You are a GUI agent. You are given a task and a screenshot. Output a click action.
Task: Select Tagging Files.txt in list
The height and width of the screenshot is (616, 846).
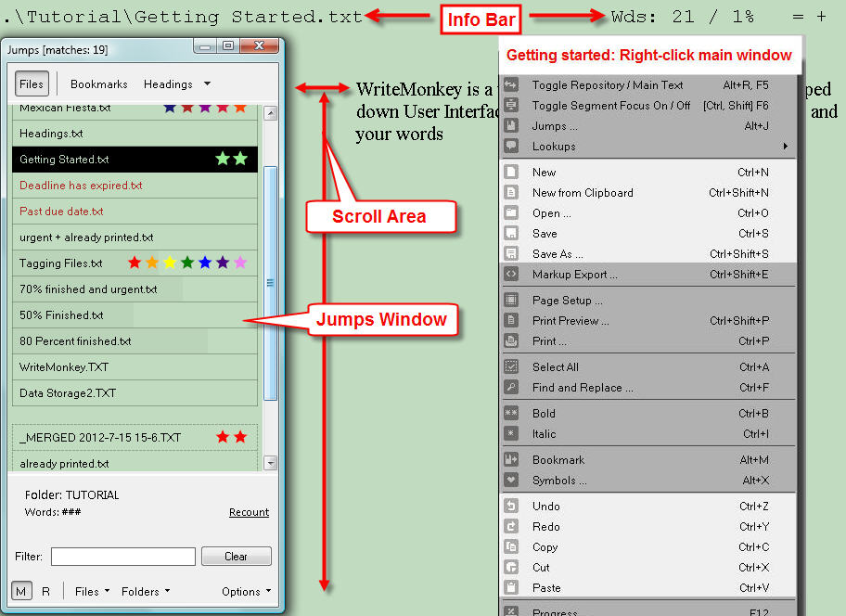point(135,263)
